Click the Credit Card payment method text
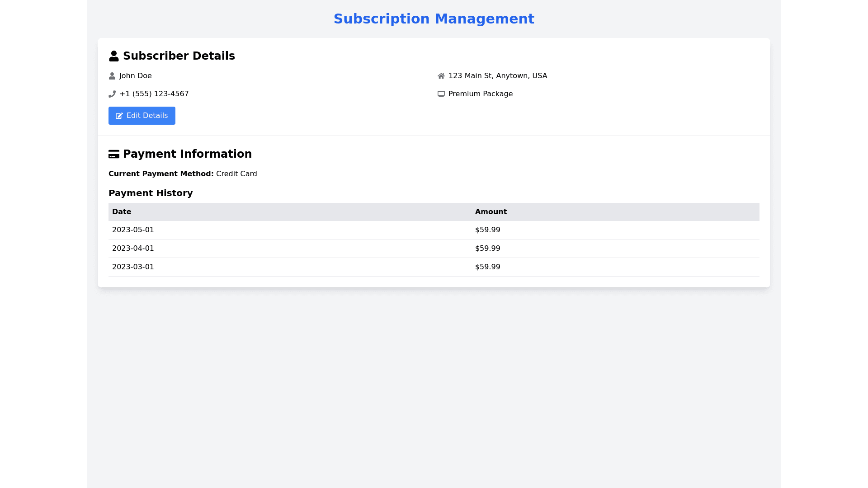This screenshot has width=868, height=488. [236, 174]
